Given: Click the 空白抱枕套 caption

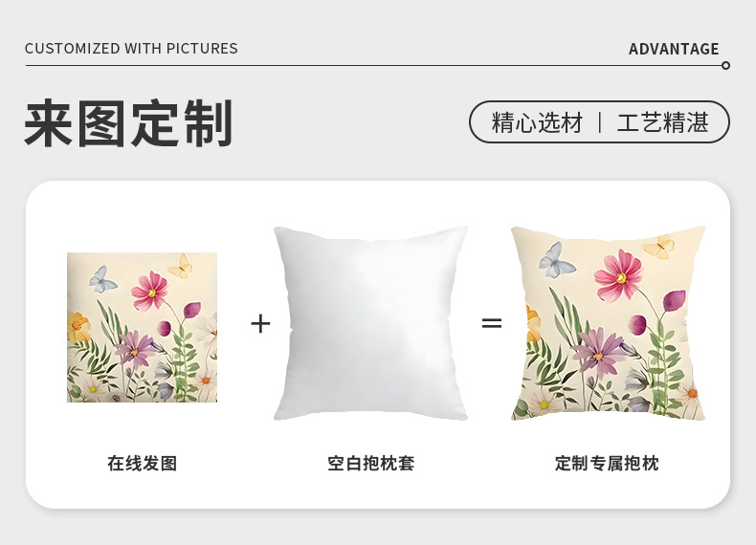Looking at the screenshot, I should click(x=370, y=463).
